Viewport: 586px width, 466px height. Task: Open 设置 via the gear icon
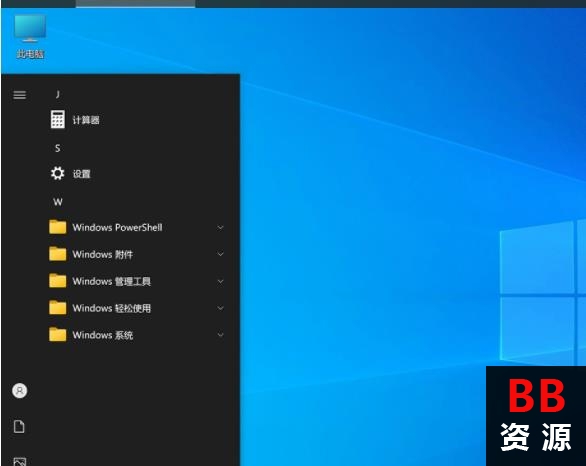point(58,173)
